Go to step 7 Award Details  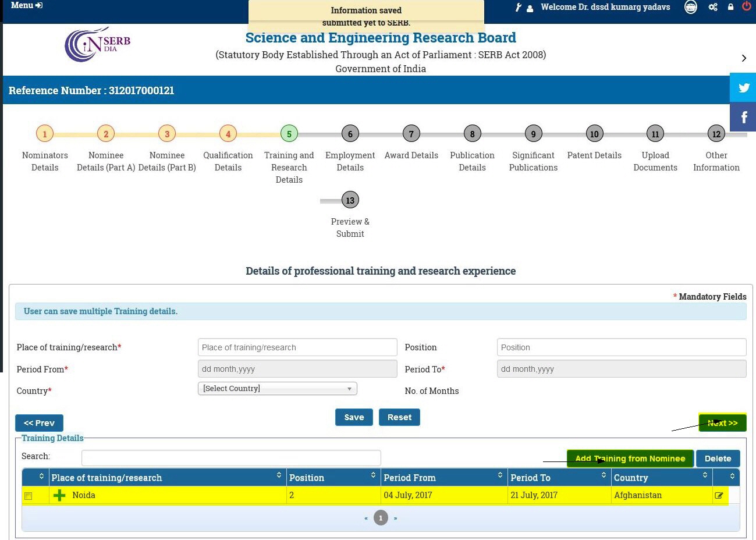coord(411,134)
